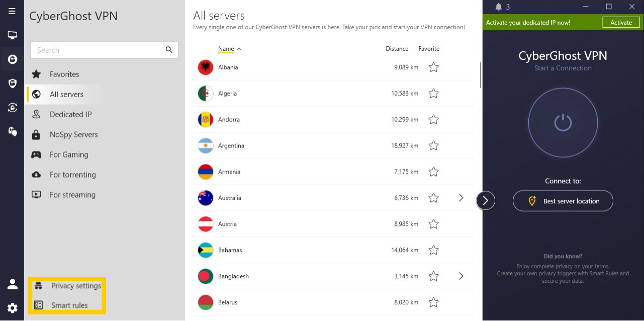
Task: Click the collapse panel arrow button
Action: pyautogui.click(x=485, y=201)
